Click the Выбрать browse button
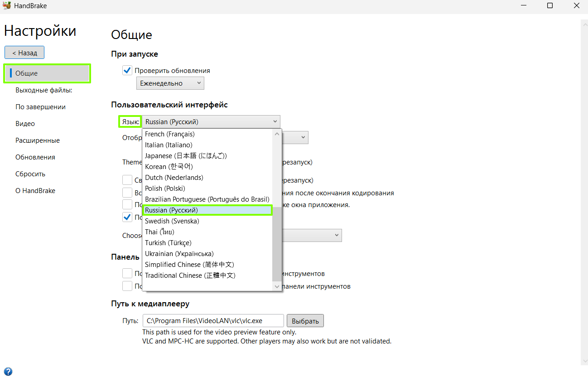 point(305,321)
